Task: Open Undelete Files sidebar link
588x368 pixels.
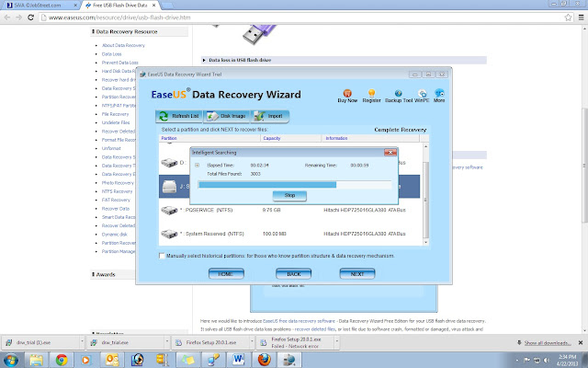Action: (116, 122)
